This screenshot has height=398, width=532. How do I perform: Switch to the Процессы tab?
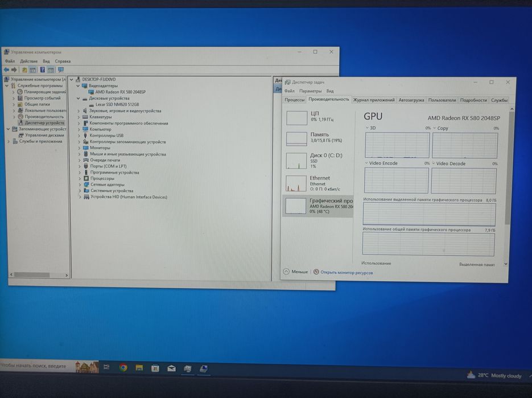(294, 100)
